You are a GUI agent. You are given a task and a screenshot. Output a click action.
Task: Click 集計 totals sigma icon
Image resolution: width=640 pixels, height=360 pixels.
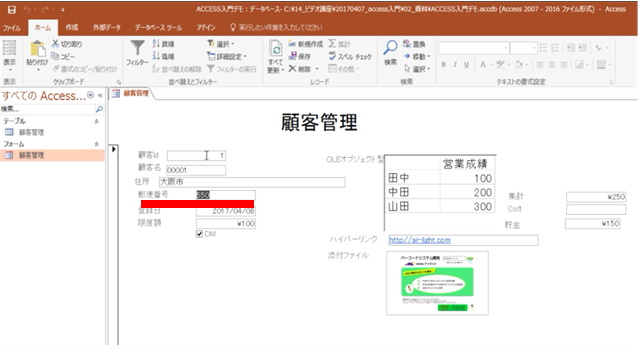pos(333,44)
